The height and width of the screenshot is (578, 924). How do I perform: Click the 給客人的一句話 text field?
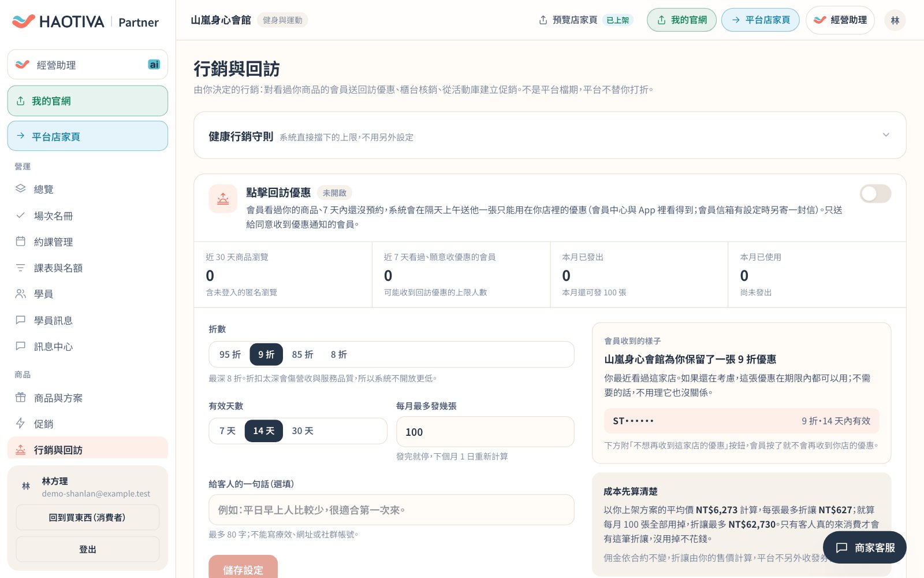392,510
